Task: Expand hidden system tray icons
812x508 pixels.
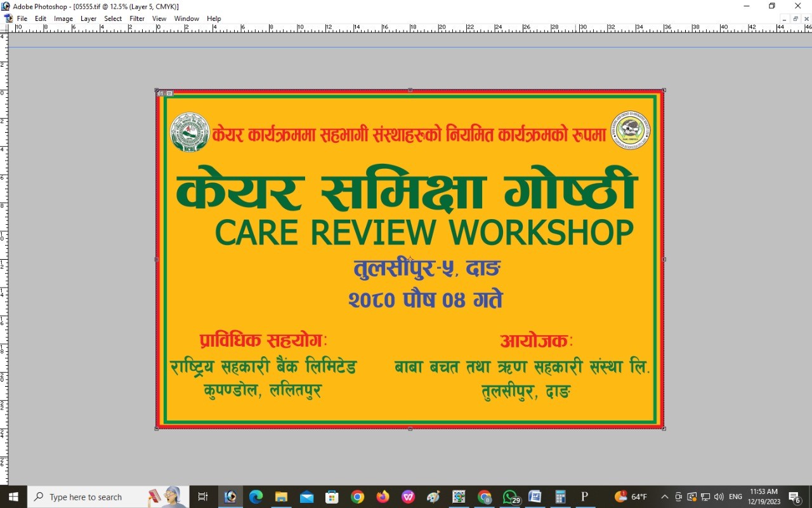Action: (664, 497)
